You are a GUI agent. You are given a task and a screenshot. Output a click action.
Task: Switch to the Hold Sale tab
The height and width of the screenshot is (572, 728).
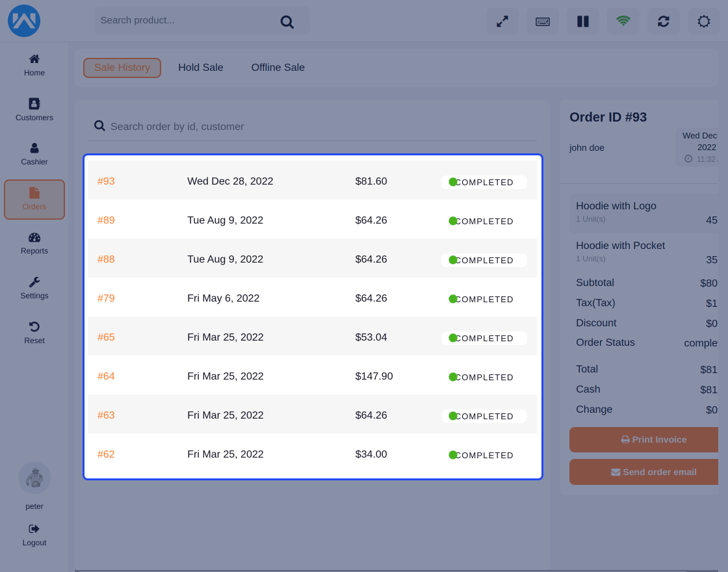(200, 67)
